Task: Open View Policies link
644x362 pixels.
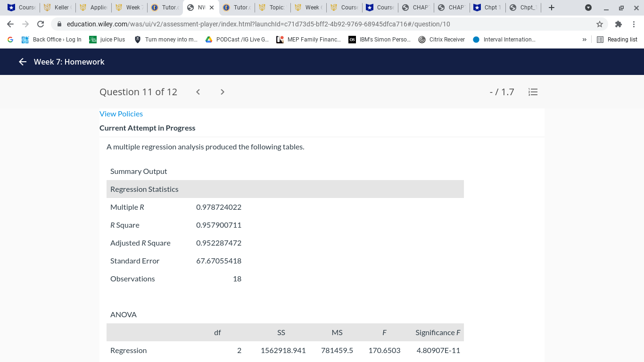Action: coord(121,114)
